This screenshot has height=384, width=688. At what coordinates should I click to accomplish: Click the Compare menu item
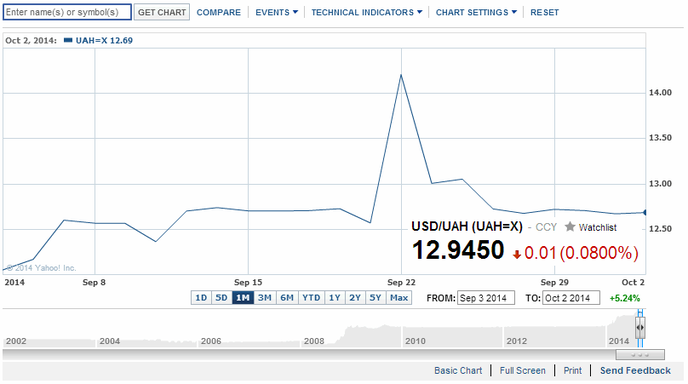point(219,12)
